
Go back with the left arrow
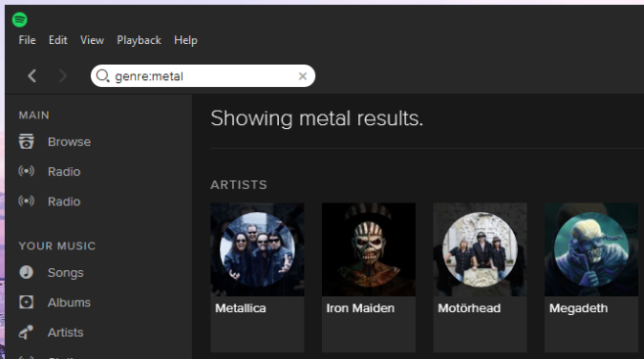pos(32,76)
